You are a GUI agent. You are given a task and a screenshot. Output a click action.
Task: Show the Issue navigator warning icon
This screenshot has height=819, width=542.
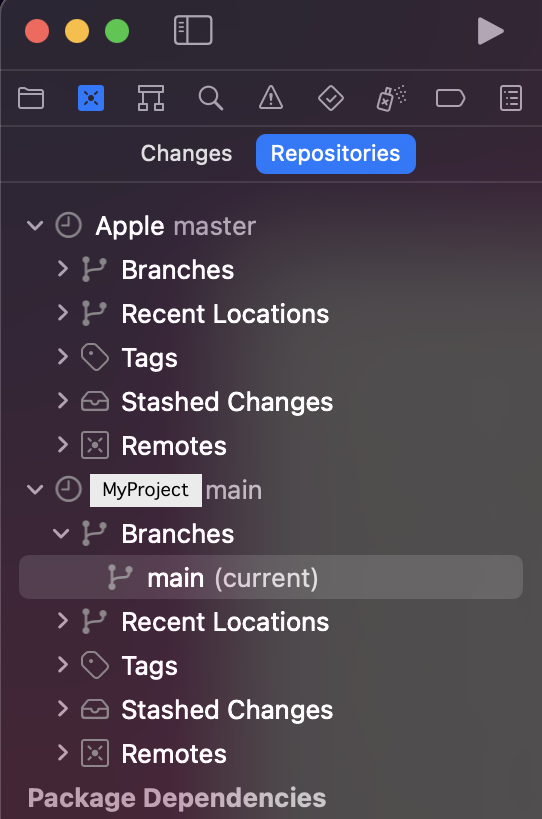click(x=271, y=98)
